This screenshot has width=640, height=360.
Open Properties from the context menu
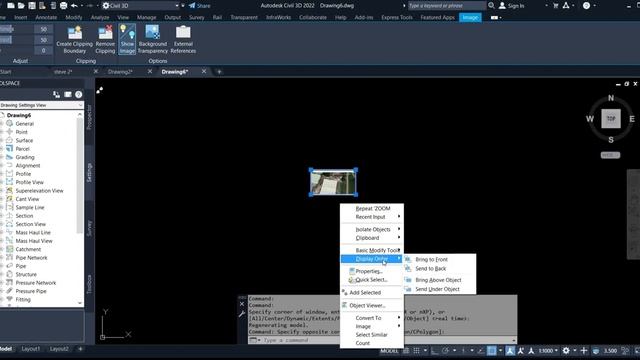pos(372,271)
